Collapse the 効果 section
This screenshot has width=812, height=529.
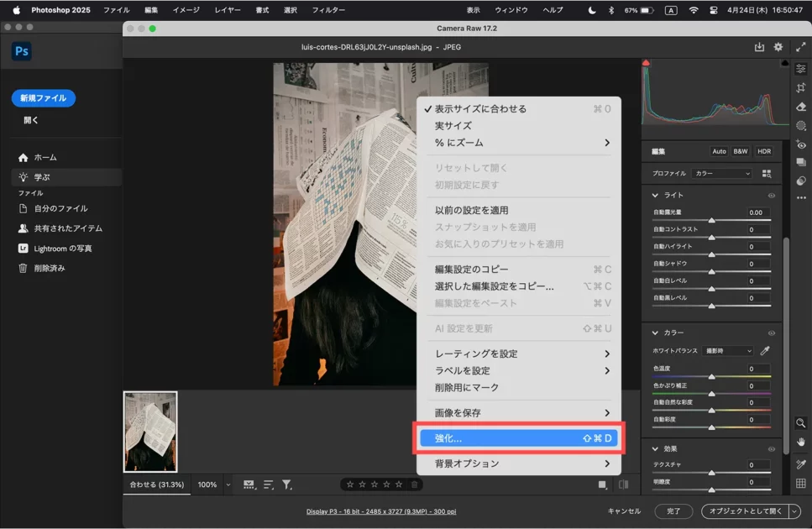[x=656, y=448]
